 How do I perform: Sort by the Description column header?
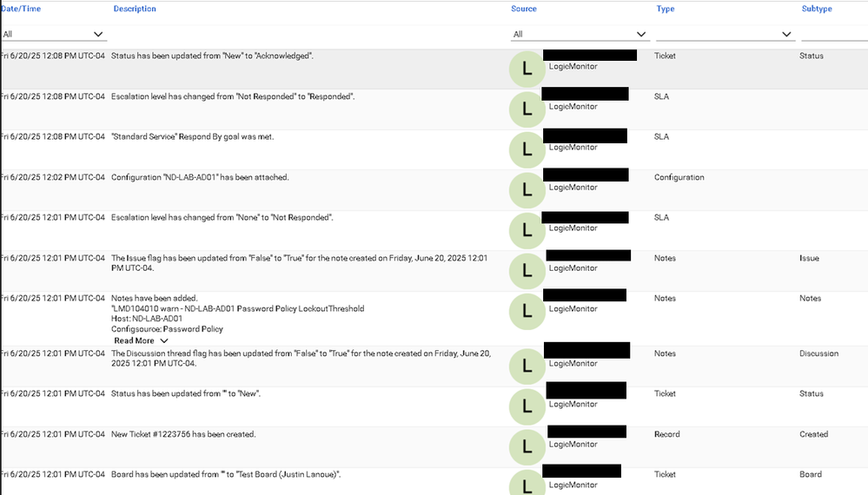(x=135, y=9)
